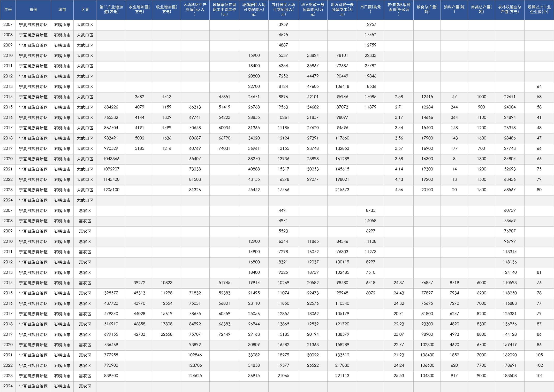Select the cell containing 124625

click(195, 376)
